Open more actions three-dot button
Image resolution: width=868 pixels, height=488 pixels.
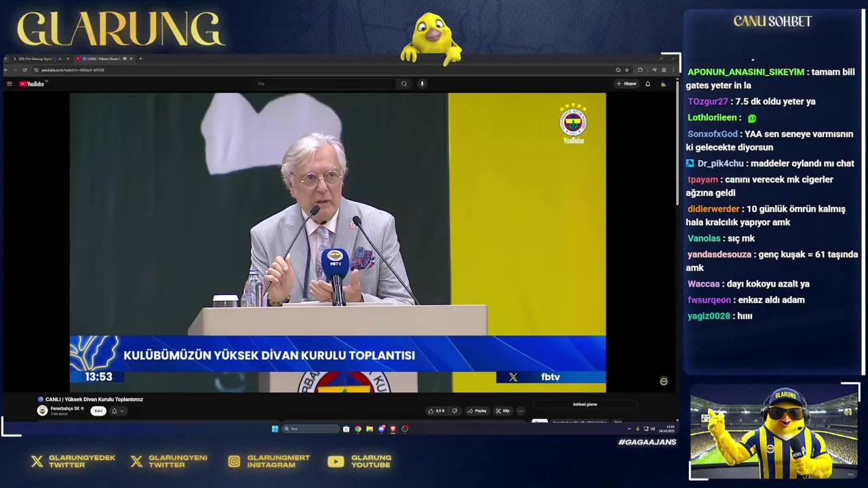point(521,411)
